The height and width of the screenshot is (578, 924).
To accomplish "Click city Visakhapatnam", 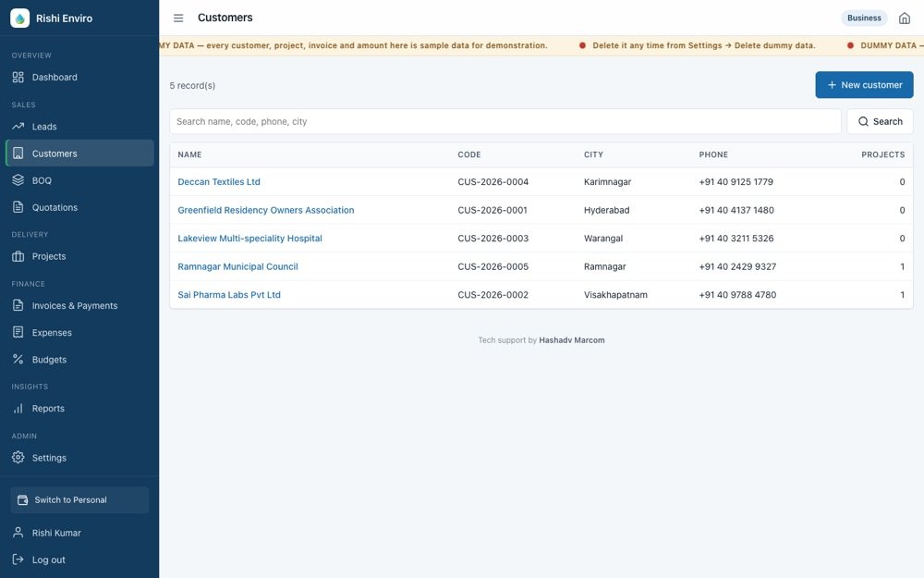I will [615, 295].
